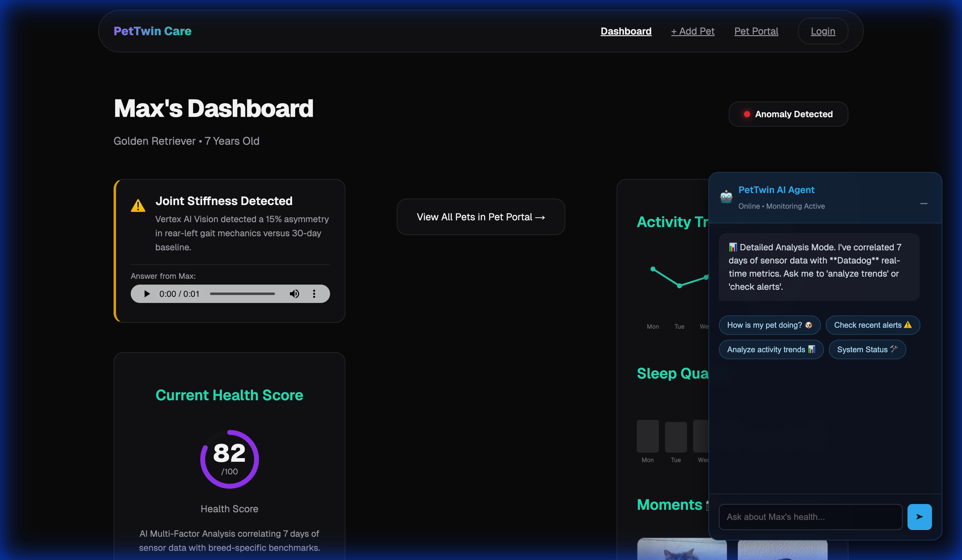The height and width of the screenshot is (560, 962).
Task: Open 'View All Pets in Pet Portal'
Action: (x=481, y=217)
